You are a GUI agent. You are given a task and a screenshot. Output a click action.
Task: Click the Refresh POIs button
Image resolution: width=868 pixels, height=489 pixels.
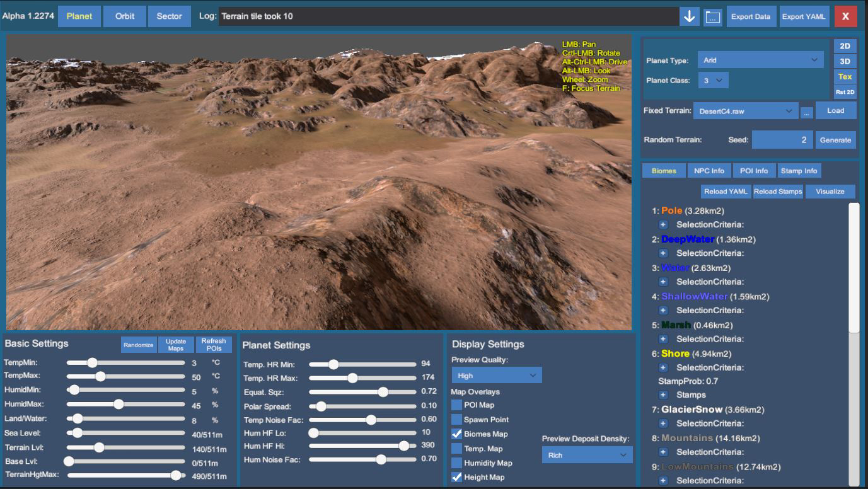coord(214,345)
